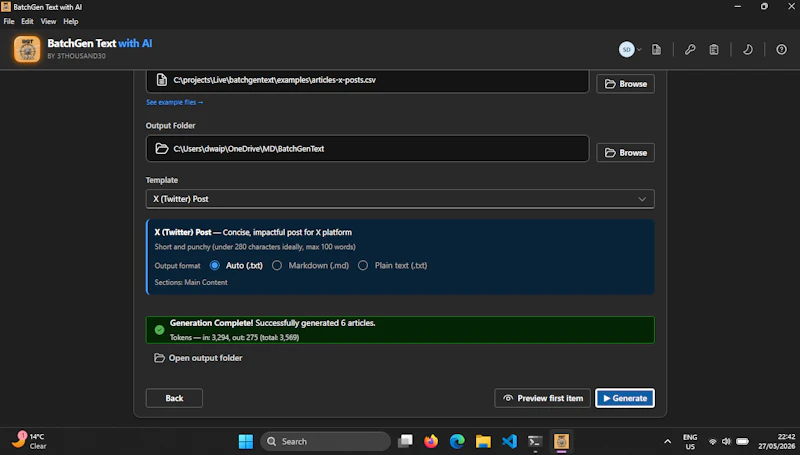
Task: Follow the See example files link
Action: [174, 103]
